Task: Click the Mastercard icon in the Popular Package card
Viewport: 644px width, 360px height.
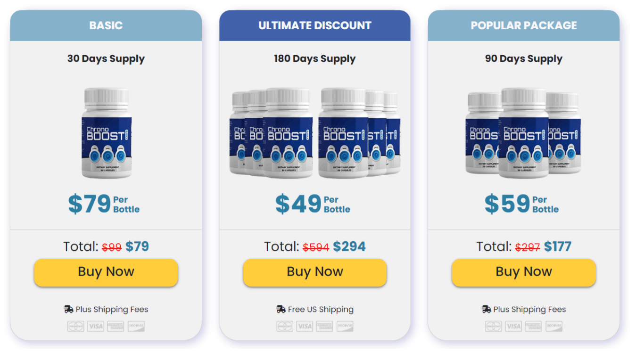Action: [494, 326]
